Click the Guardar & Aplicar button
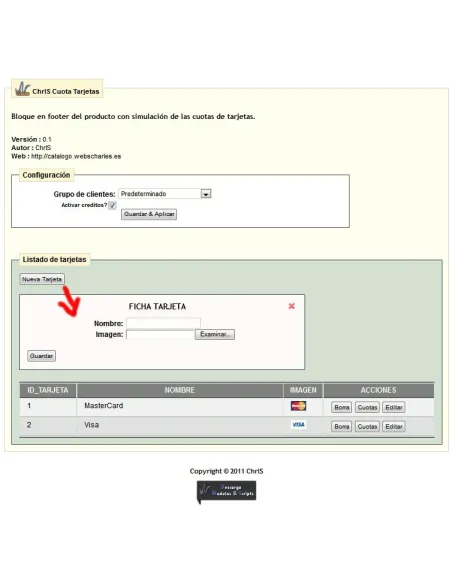452x584 pixels. [x=149, y=214]
